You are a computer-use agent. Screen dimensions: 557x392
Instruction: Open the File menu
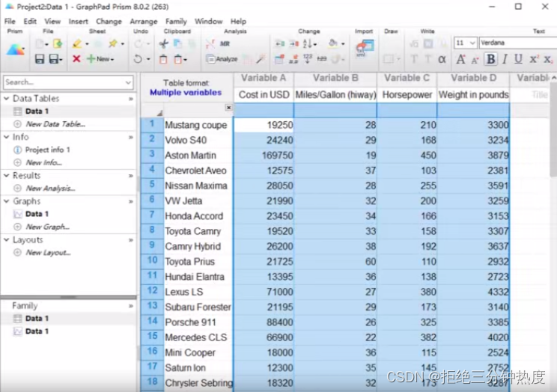[x=10, y=21]
